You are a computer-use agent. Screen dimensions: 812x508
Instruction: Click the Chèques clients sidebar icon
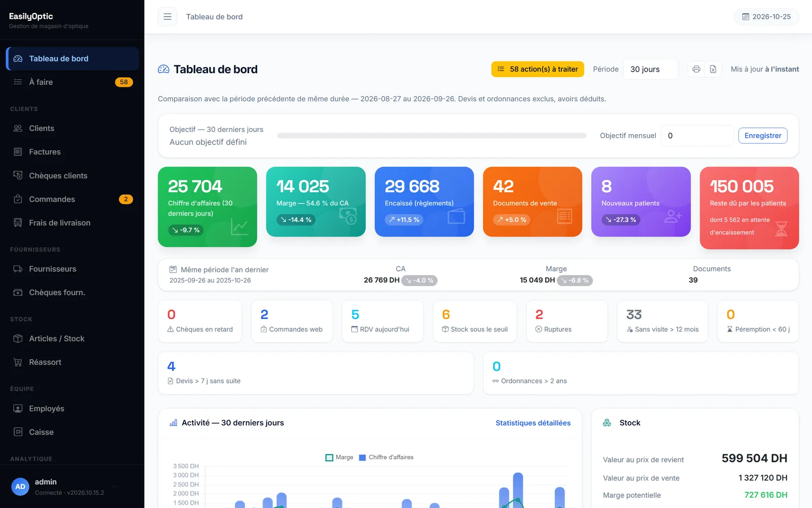point(18,175)
